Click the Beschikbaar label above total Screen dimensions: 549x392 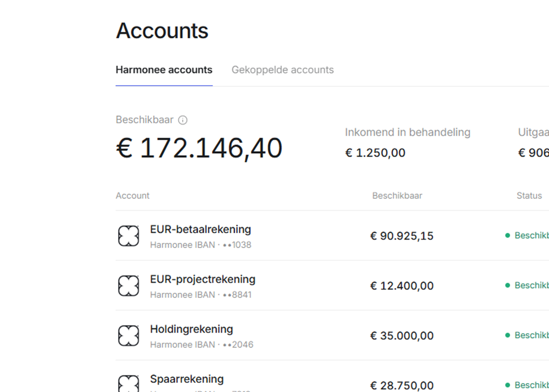pyautogui.click(x=144, y=120)
